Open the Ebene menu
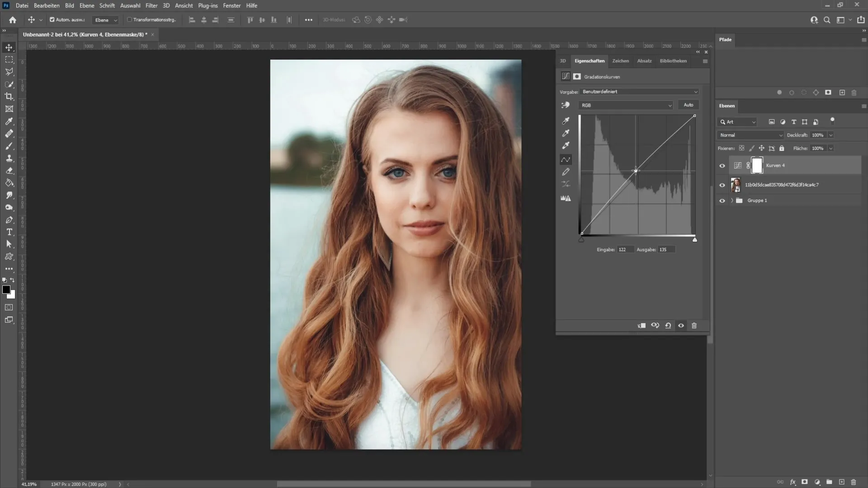The image size is (868, 488). tap(86, 5)
